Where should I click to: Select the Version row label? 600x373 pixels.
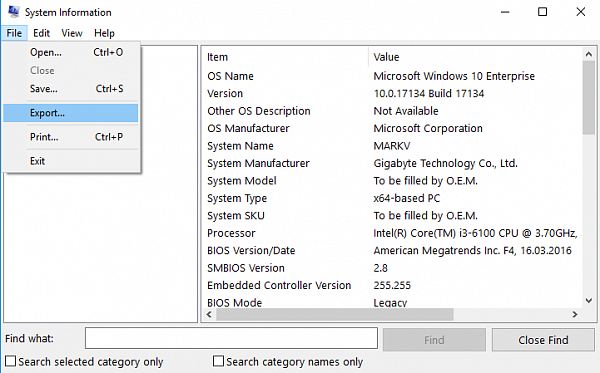point(225,94)
